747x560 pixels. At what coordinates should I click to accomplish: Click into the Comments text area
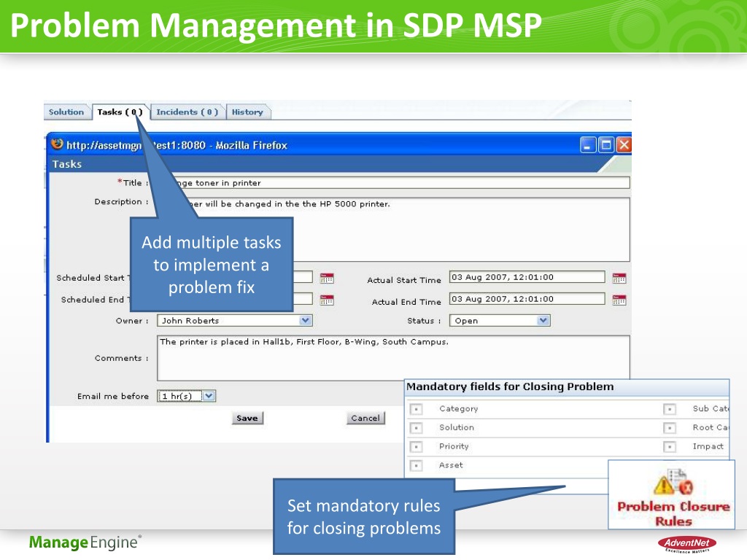pyautogui.click(x=393, y=357)
